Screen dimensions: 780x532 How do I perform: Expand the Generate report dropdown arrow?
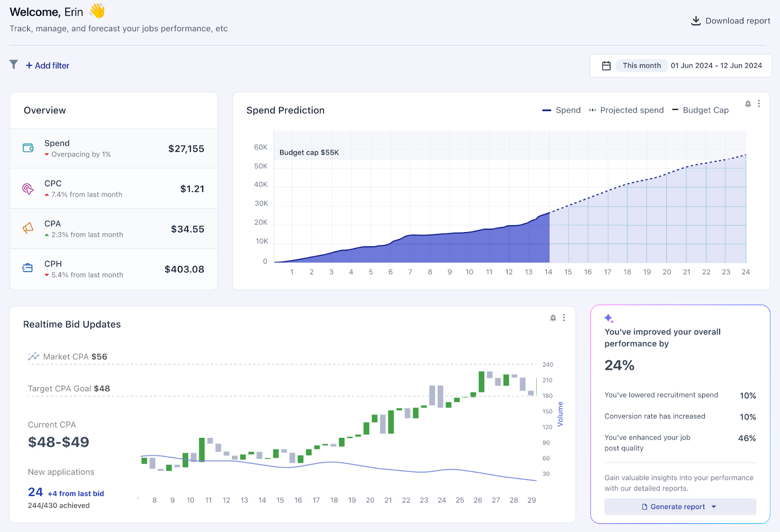pyautogui.click(x=714, y=507)
